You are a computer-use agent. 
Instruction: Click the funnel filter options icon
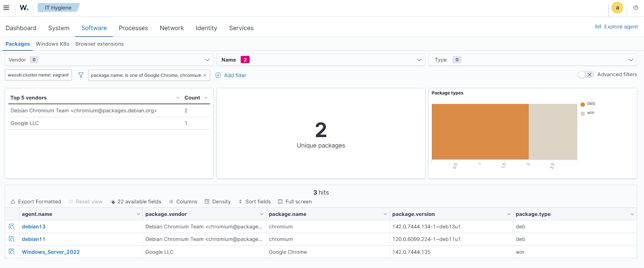[x=81, y=75]
